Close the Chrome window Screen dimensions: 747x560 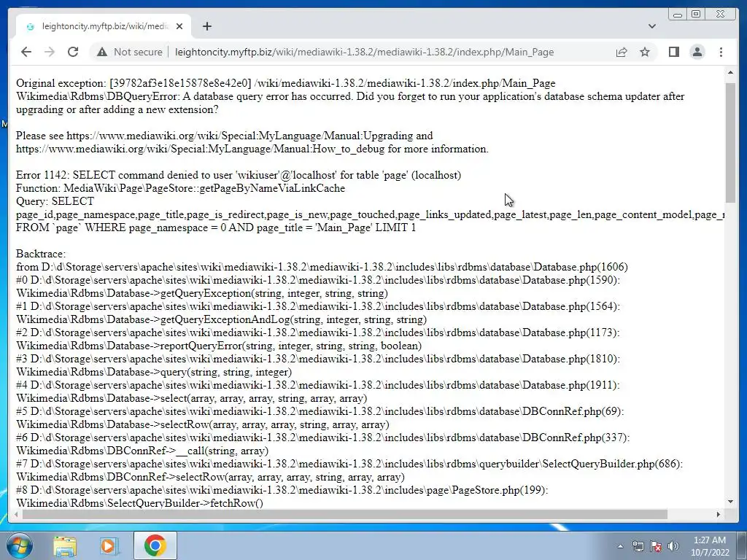click(x=721, y=15)
